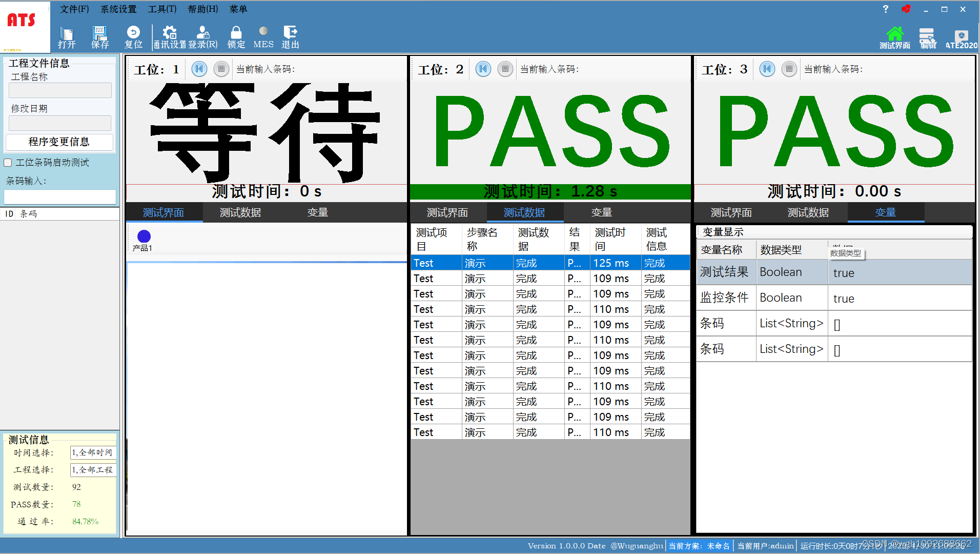This screenshot has width=980, height=554.
Task: Click the stop button on station 1
Action: pyautogui.click(x=221, y=68)
